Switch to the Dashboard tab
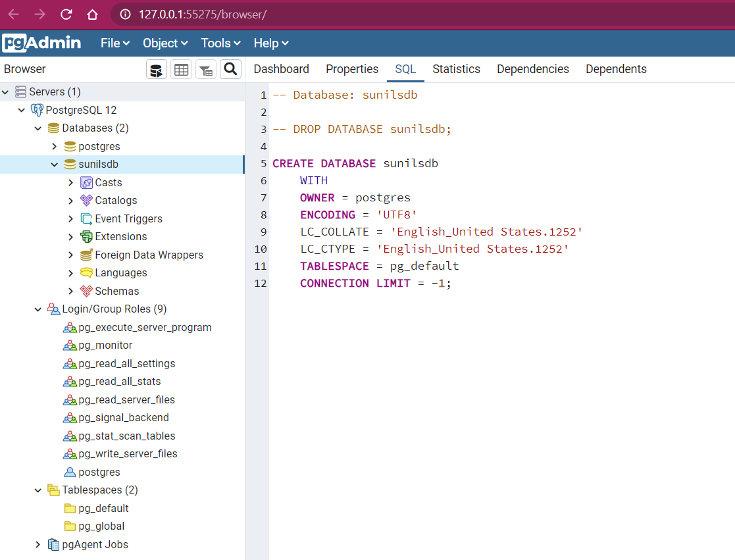 (x=281, y=69)
